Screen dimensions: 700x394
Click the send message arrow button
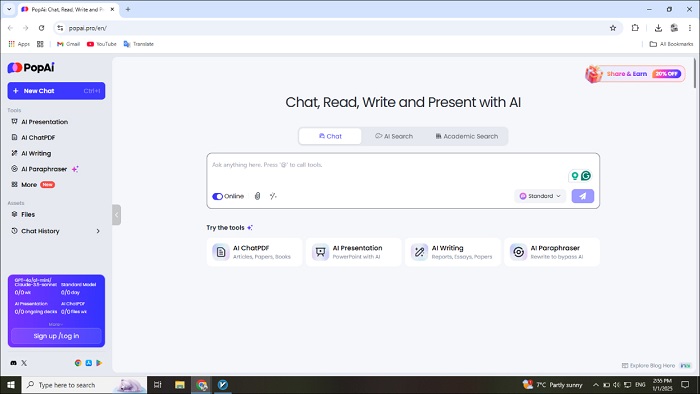pyautogui.click(x=583, y=196)
